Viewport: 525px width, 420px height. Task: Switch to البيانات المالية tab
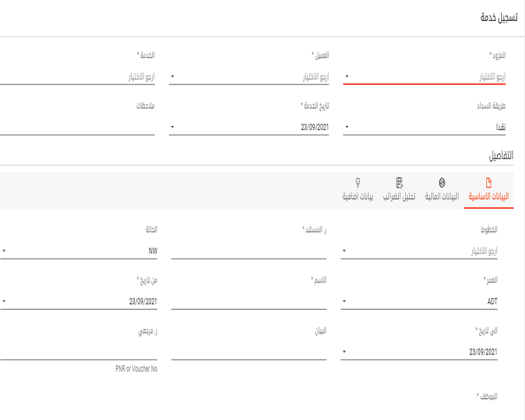coord(442,197)
